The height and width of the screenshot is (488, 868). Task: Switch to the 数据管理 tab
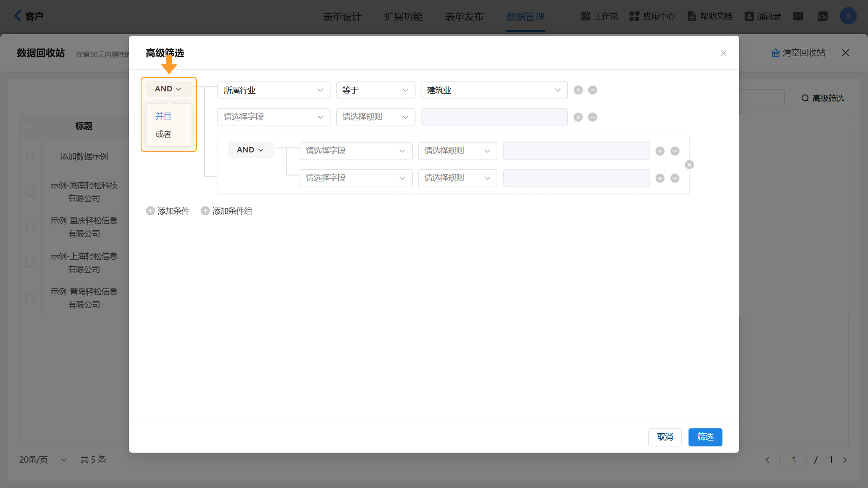(525, 17)
